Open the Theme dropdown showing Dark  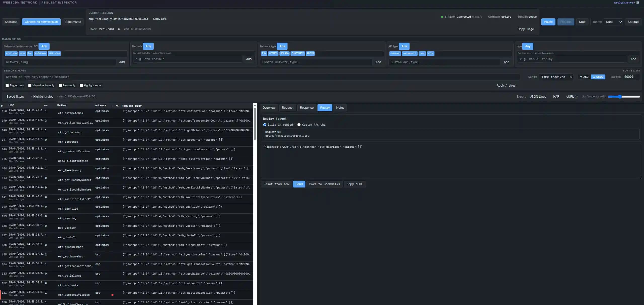click(x=613, y=22)
